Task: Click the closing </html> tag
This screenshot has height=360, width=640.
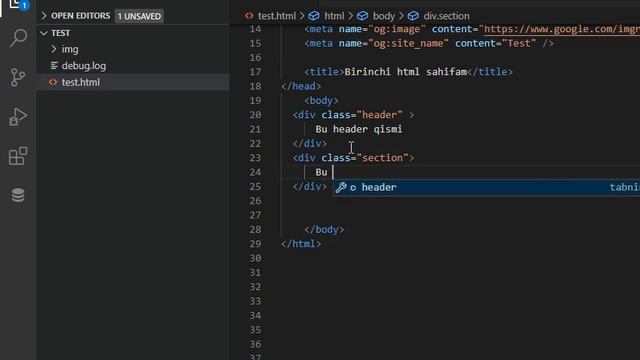Action: (x=301, y=244)
